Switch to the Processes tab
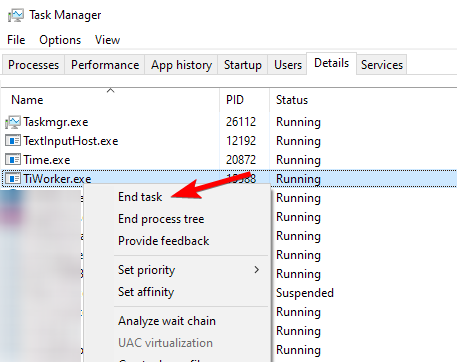The width and height of the screenshot is (457, 362). tap(33, 65)
